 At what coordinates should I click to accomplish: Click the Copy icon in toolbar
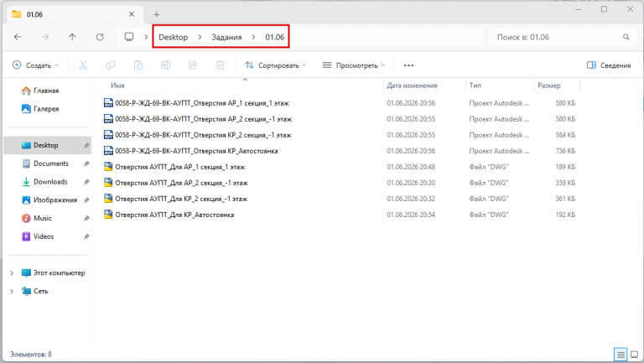point(111,65)
